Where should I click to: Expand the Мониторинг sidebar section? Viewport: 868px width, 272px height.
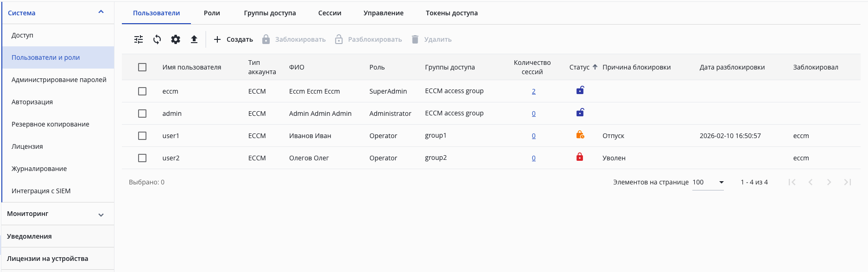click(x=101, y=215)
